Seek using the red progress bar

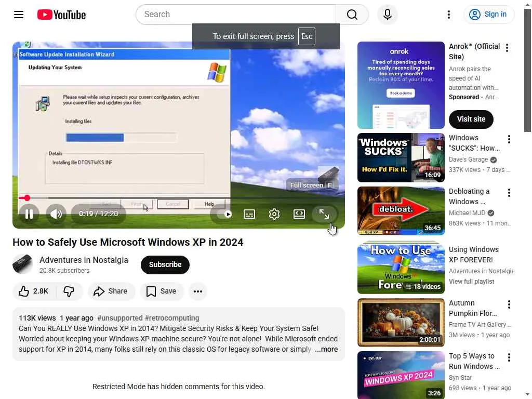click(x=179, y=198)
